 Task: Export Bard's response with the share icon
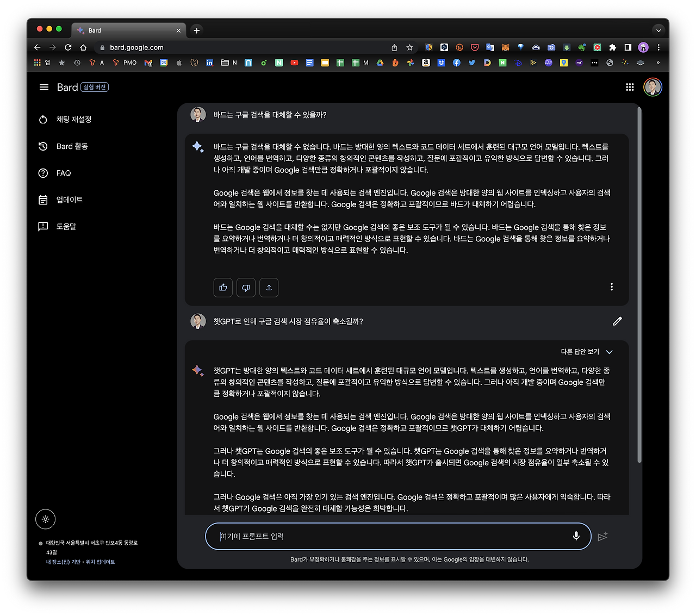pyautogui.click(x=269, y=288)
